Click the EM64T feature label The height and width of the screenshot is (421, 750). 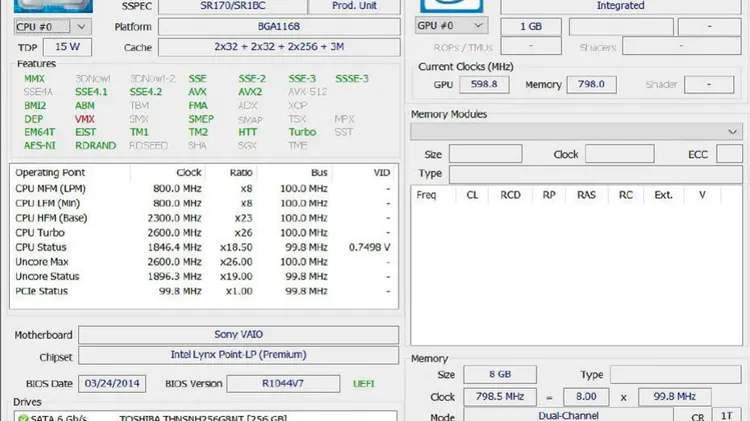click(x=40, y=132)
